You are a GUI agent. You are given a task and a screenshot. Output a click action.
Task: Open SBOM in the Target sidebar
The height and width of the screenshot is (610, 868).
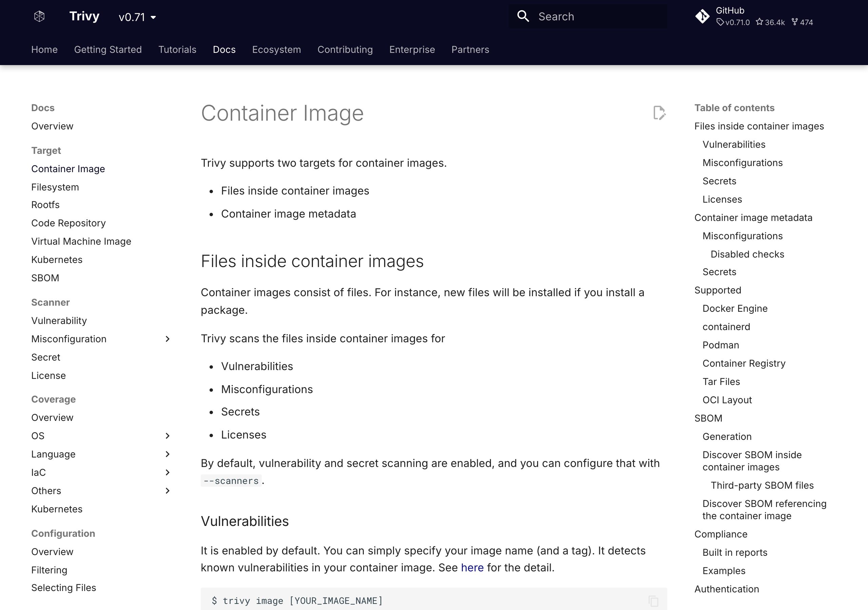(x=45, y=278)
